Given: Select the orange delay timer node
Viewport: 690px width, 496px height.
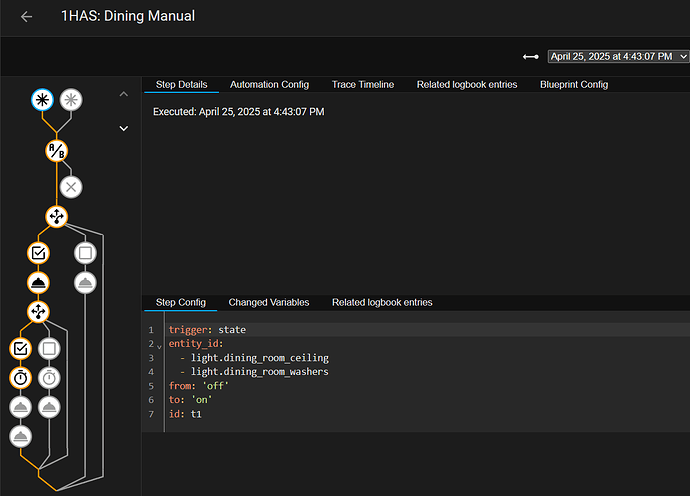Looking at the screenshot, I should (20, 378).
